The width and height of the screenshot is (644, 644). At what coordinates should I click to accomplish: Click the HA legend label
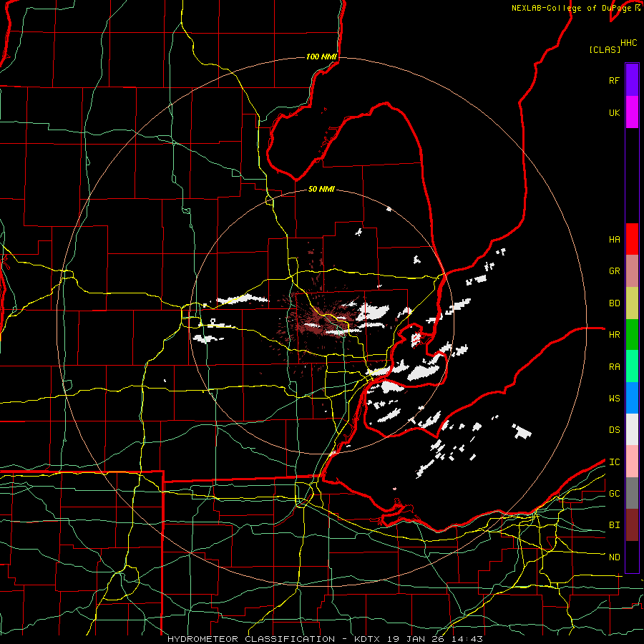tap(615, 240)
